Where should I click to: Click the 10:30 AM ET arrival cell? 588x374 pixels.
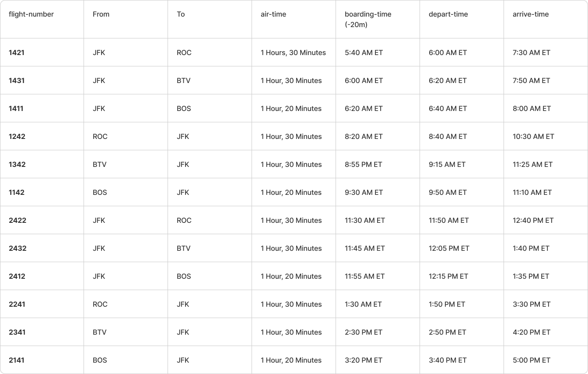tap(533, 137)
